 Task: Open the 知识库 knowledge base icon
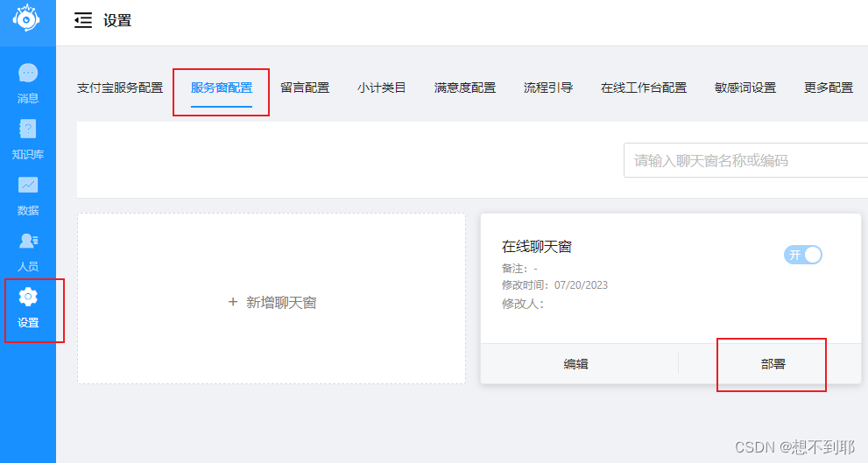coord(28,129)
